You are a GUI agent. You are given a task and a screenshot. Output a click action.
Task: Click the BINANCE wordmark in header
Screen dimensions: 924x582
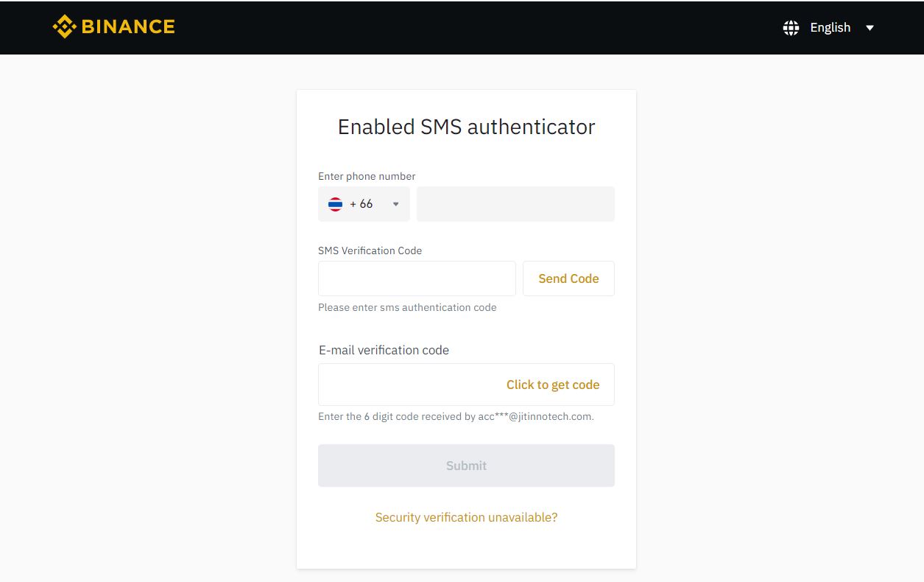click(128, 27)
